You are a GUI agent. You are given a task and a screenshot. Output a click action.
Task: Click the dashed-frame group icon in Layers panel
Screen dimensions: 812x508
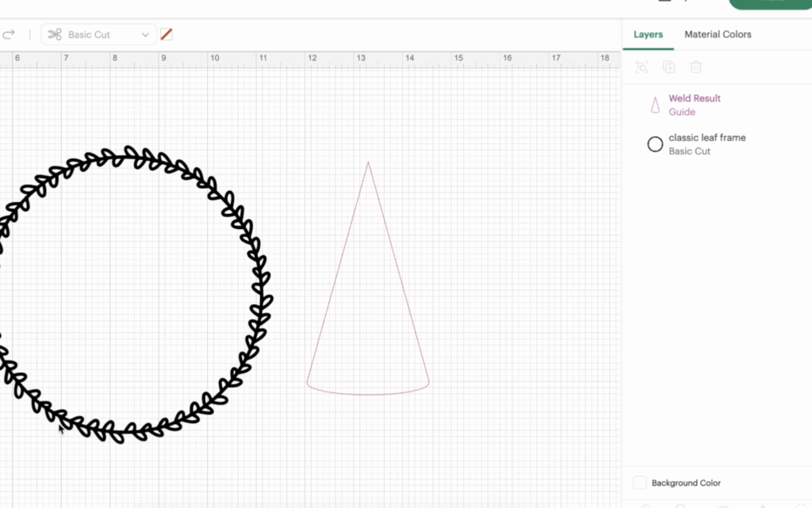pos(642,67)
